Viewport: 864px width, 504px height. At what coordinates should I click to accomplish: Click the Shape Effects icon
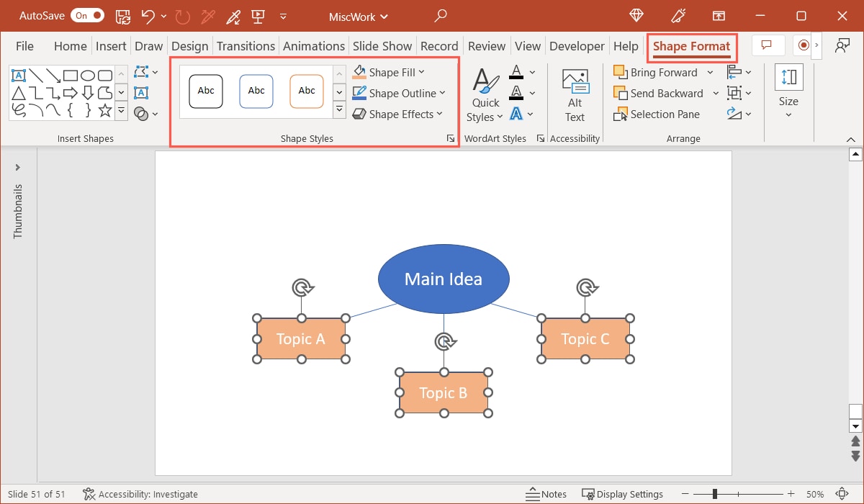pos(360,114)
